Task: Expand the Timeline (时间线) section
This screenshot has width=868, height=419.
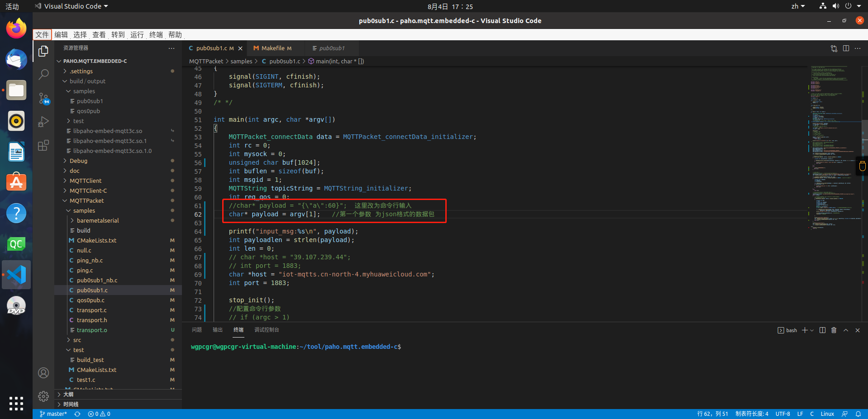Action: pos(119,404)
